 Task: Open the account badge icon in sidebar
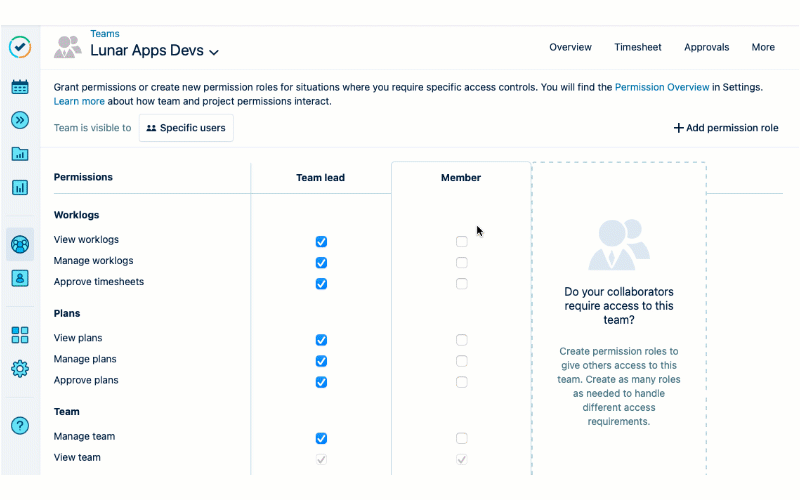pyautogui.click(x=20, y=278)
